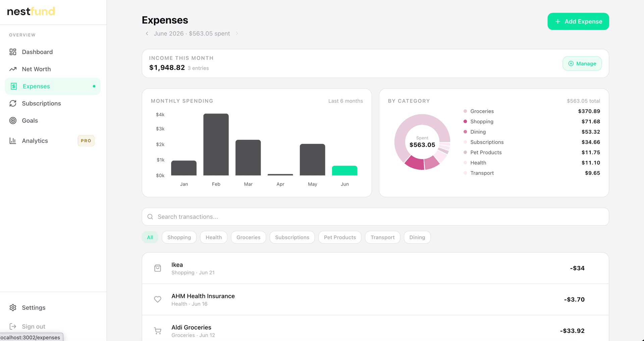This screenshot has height=341, width=644.
Task: Click the Subscriptions refresh icon
Action: tap(13, 103)
